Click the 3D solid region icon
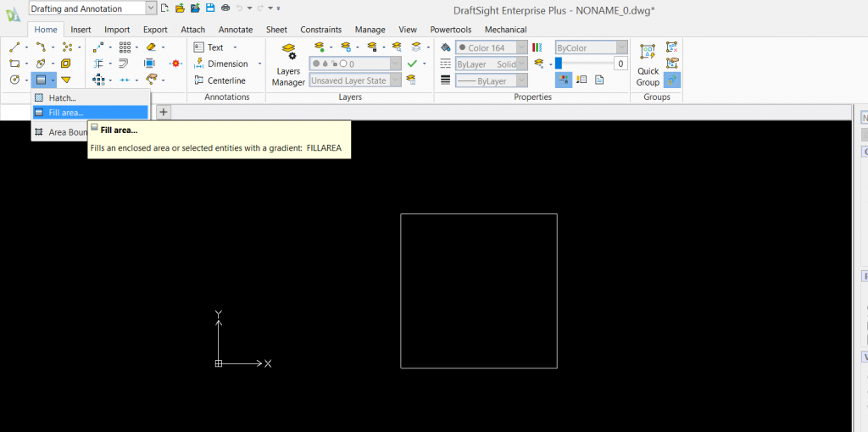Screen dimensions: 868x432 click(66, 64)
